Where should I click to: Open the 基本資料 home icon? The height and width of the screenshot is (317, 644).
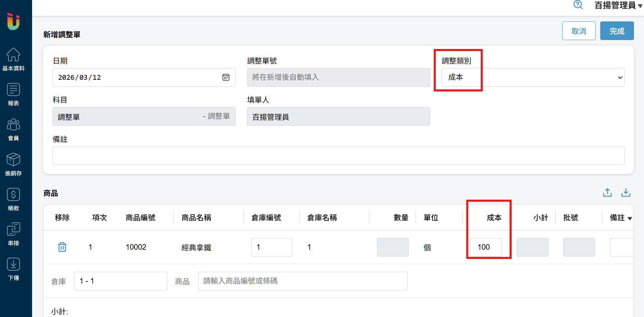(x=13, y=59)
